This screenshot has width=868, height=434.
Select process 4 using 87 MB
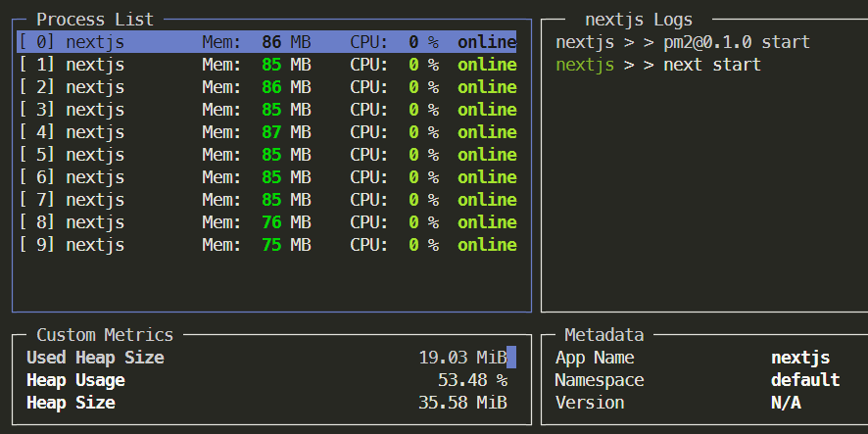[x=266, y=132]
